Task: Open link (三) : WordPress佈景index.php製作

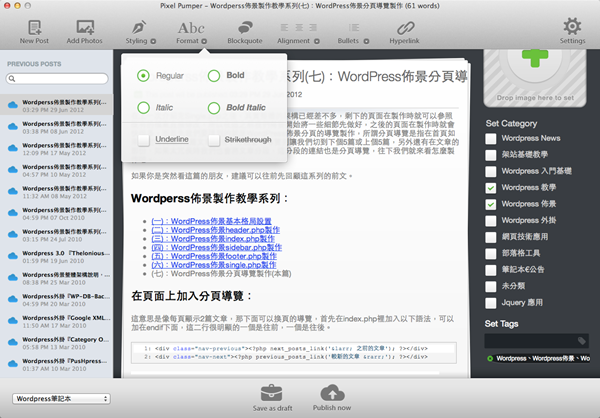Action: click(213, 239)
